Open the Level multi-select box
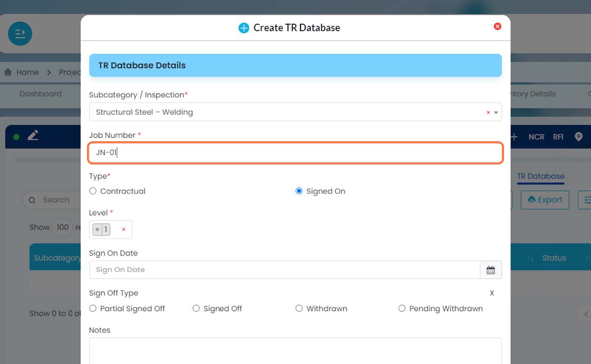Image resolution: width=591 pixels, height=364 pixels. tap(111, 230)
